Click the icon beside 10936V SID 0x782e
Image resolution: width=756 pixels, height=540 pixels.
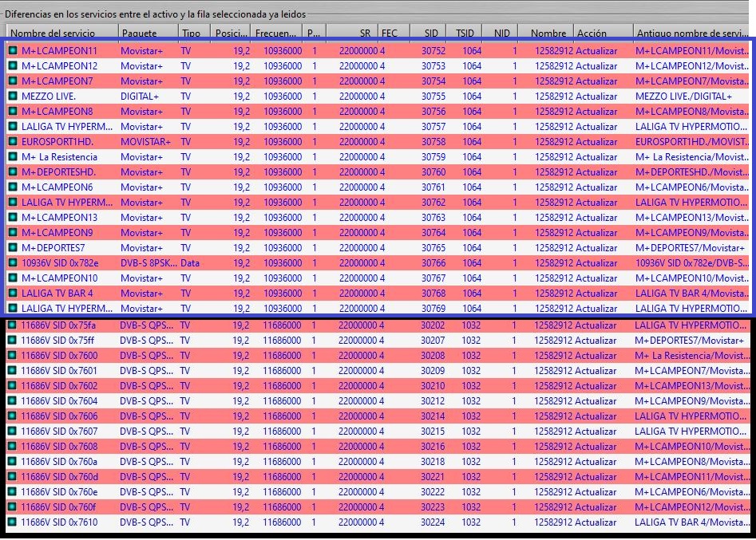[13, 263]
